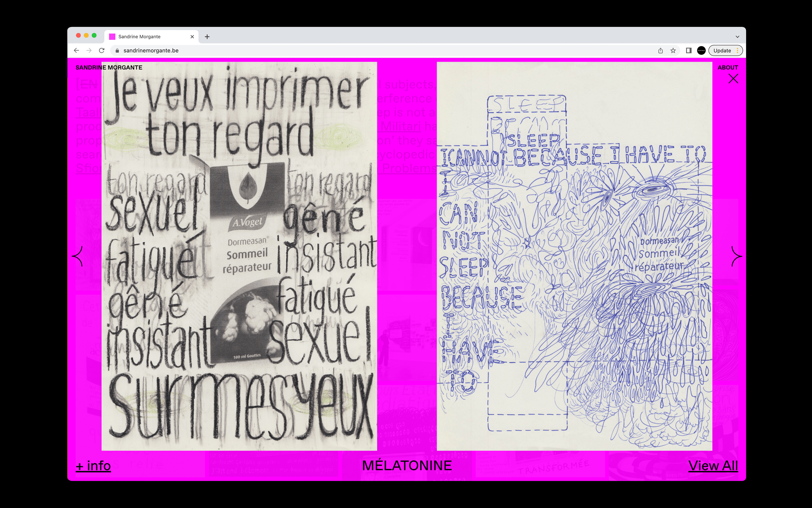This screenshot has height=508, width=812.
Task: Click the Je veux imprimer drawing image
Action: pyautogui.click(x=239, y=256)
